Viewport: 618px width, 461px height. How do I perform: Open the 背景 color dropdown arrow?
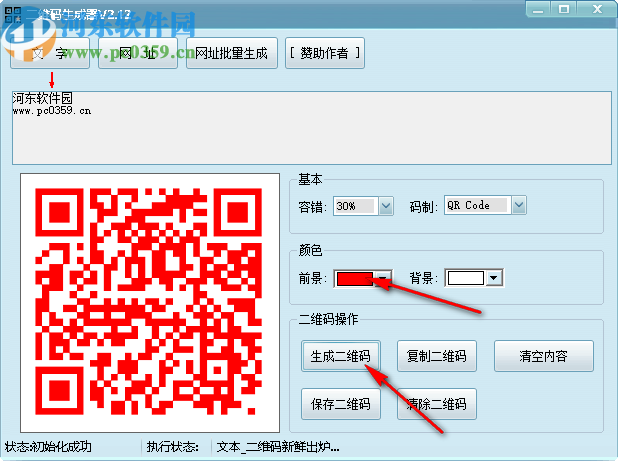[x=494, y=278]
